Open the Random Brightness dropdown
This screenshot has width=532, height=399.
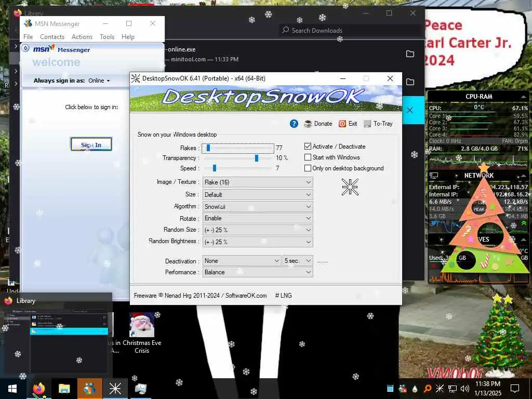pos(258,242)
